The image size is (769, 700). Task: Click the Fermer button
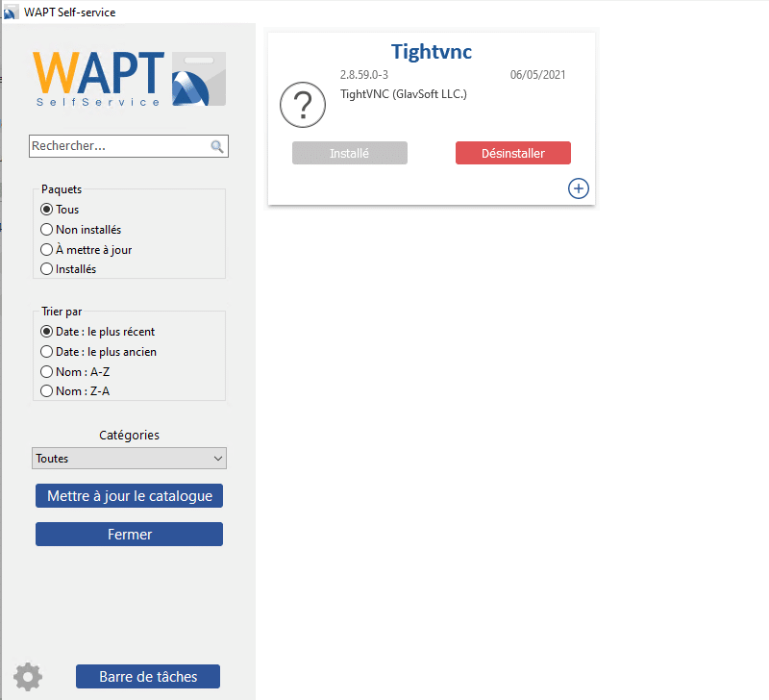129,535
